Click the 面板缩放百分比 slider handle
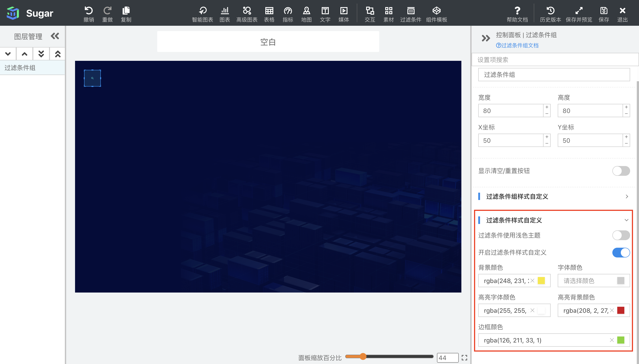 tap(363, 356)
